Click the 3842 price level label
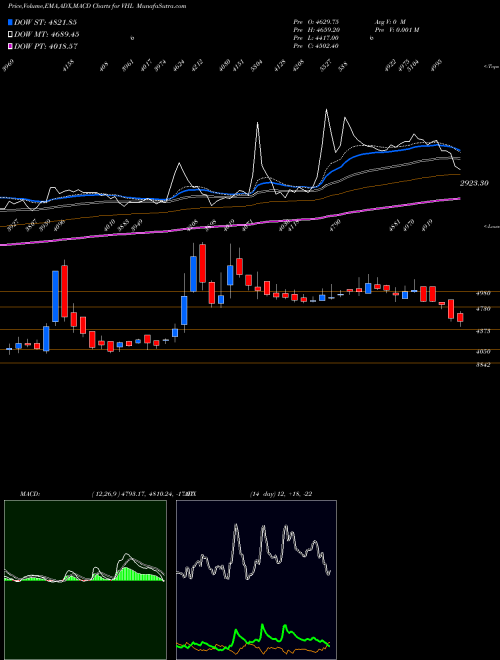The height and width of the screenshot is (660, 500). (x=483, y=365)
